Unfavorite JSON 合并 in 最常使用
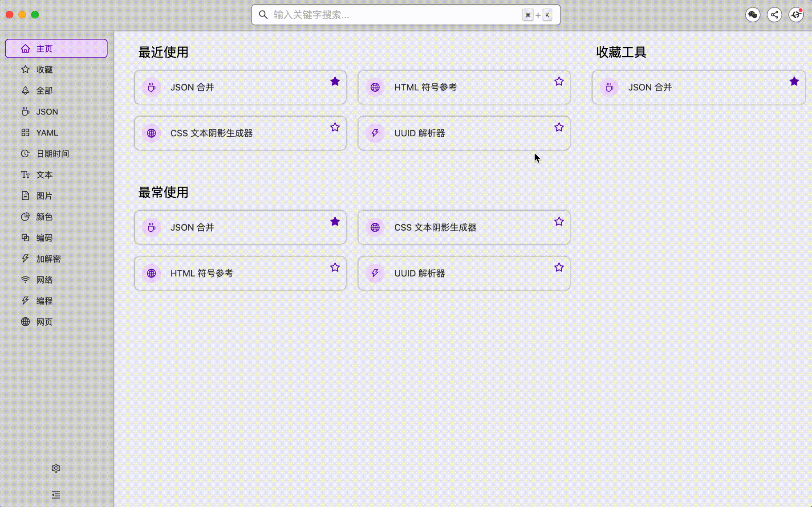The width and height of the screenshot is (812, 507). pyautogui.click(x=335, y=221)
